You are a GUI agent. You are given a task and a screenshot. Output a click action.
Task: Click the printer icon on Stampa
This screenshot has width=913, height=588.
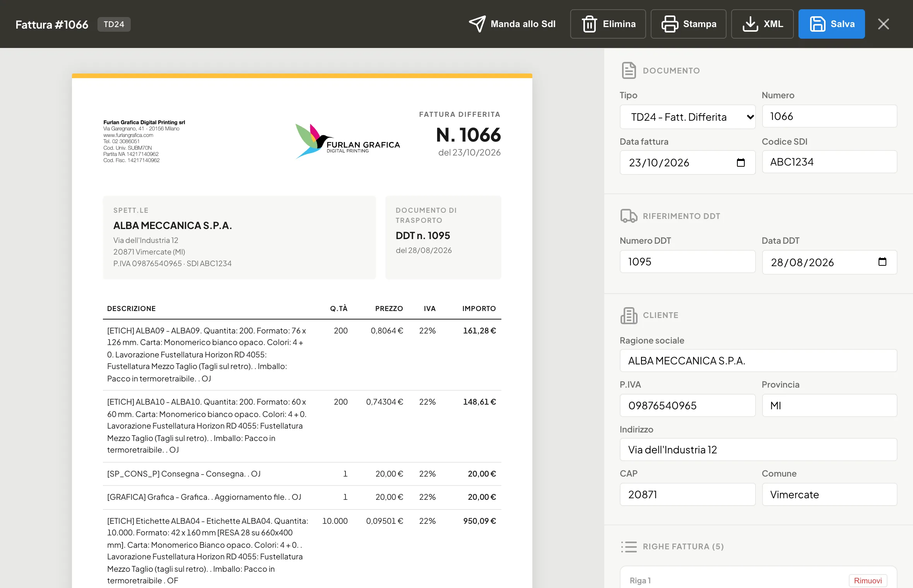[670, 24]
